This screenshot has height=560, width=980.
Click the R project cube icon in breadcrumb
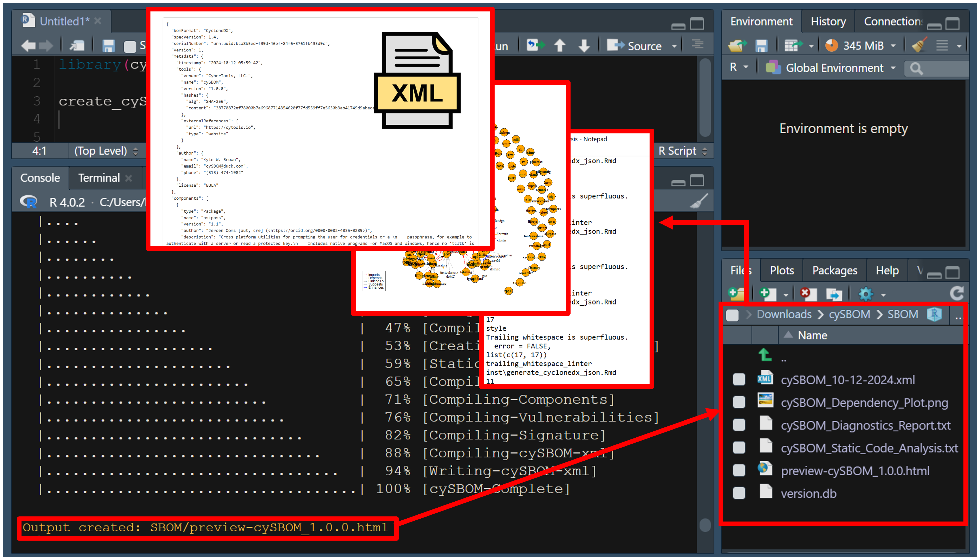pos(934,314)
